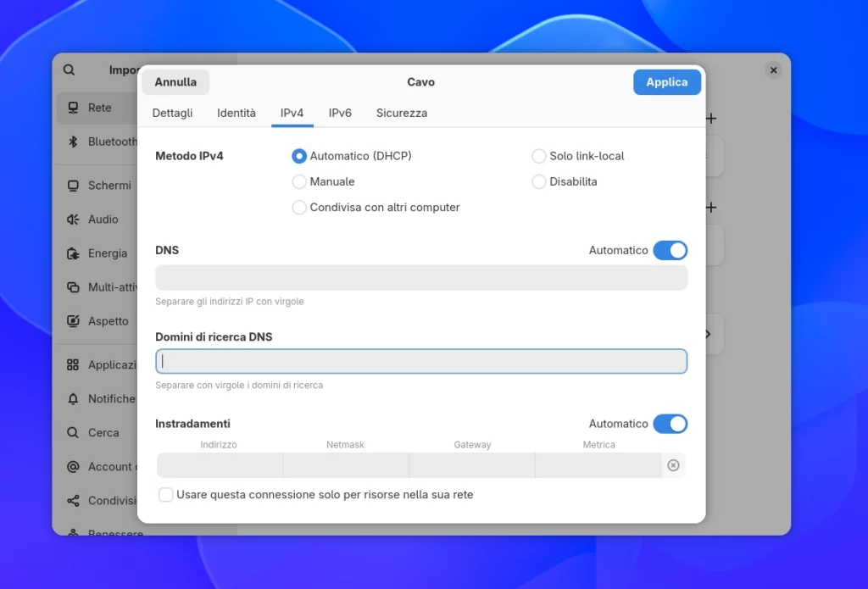Click the Energia power icon
The image size is (868, 589).
(x=73, y=253)
